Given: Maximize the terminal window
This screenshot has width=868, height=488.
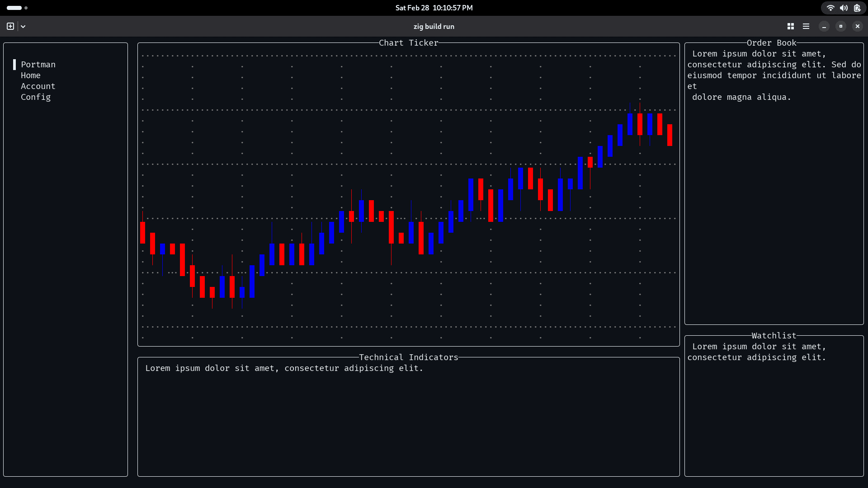Looking at the screenshot, I should (x=841, y=26).
